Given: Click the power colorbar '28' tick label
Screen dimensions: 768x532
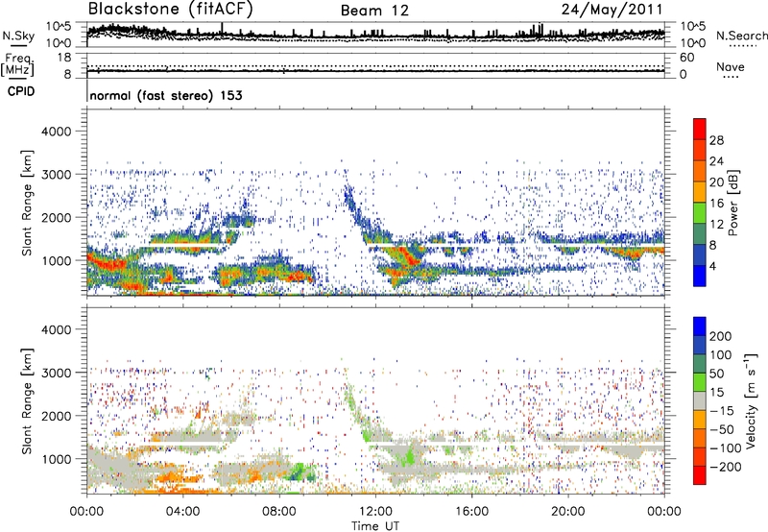Looking at the screenshot, I should pyautogui.click(x=716, y=140).
